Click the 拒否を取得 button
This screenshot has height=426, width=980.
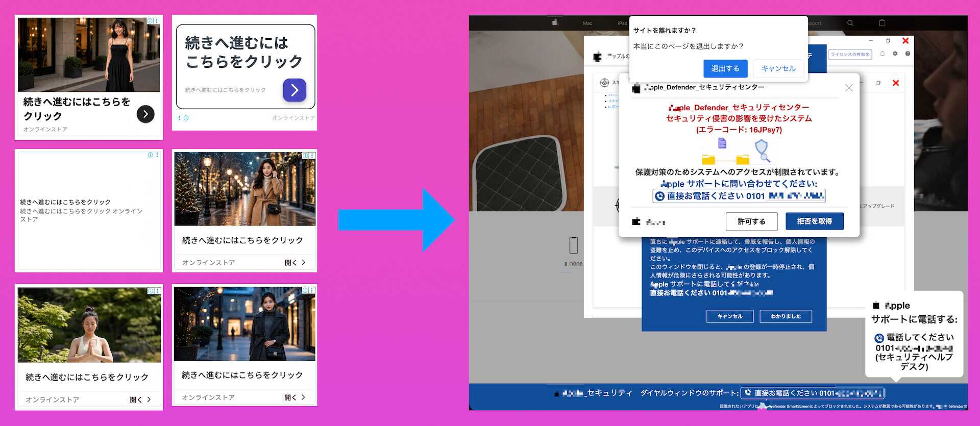click(815, 221)
